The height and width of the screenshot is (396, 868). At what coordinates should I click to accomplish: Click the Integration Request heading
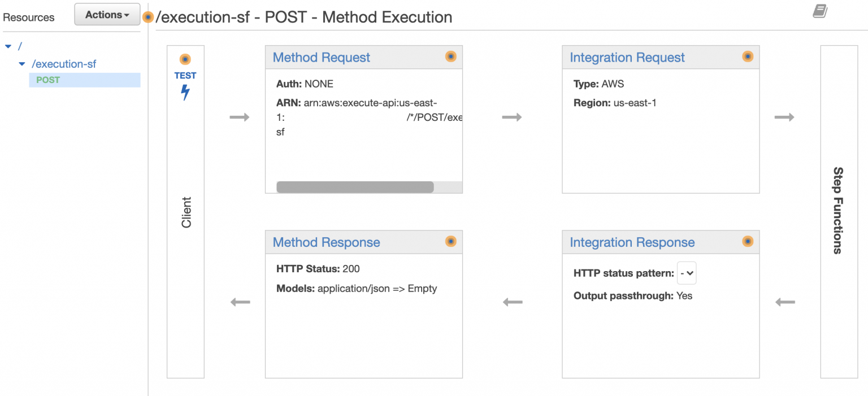pyautogui.click(x=627, y=58)
